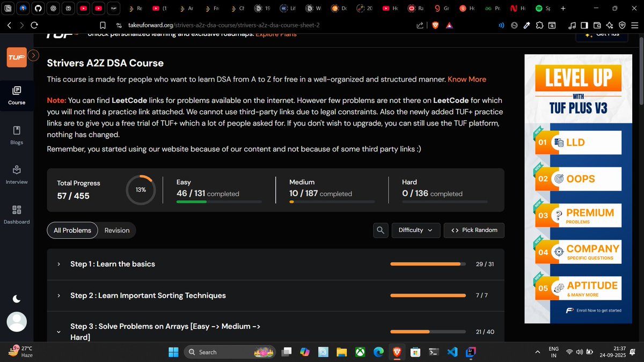This screenshot has height=362, width=644.
Task: Open the Course section in sidebar
Action: (17, 95)
